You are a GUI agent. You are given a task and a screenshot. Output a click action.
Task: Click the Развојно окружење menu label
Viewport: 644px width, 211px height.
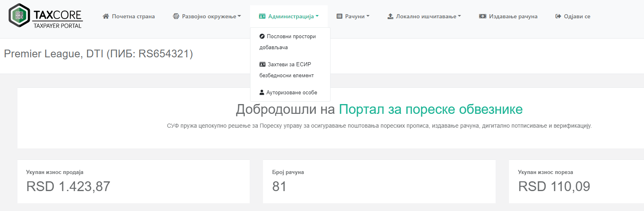[x=209, y=16]
